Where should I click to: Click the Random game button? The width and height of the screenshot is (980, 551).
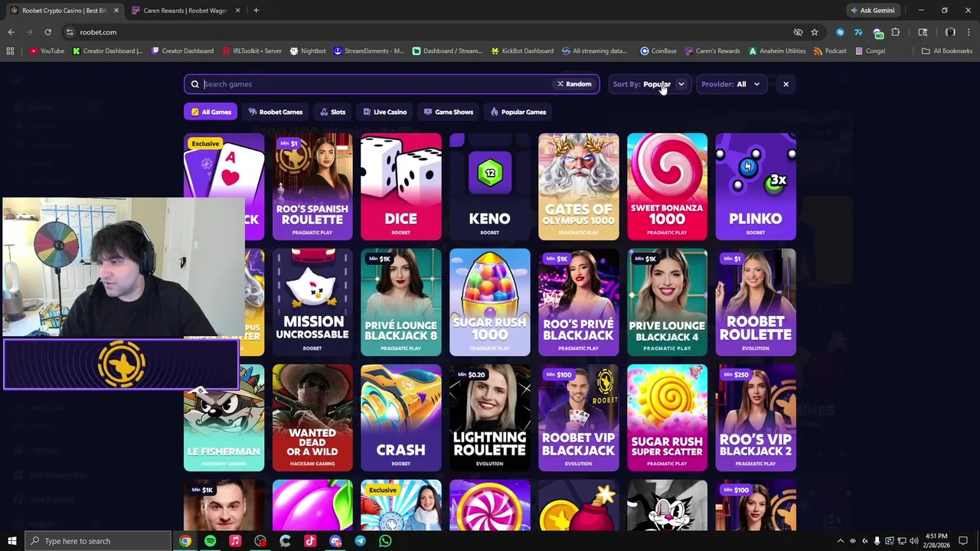click(574, 84)
